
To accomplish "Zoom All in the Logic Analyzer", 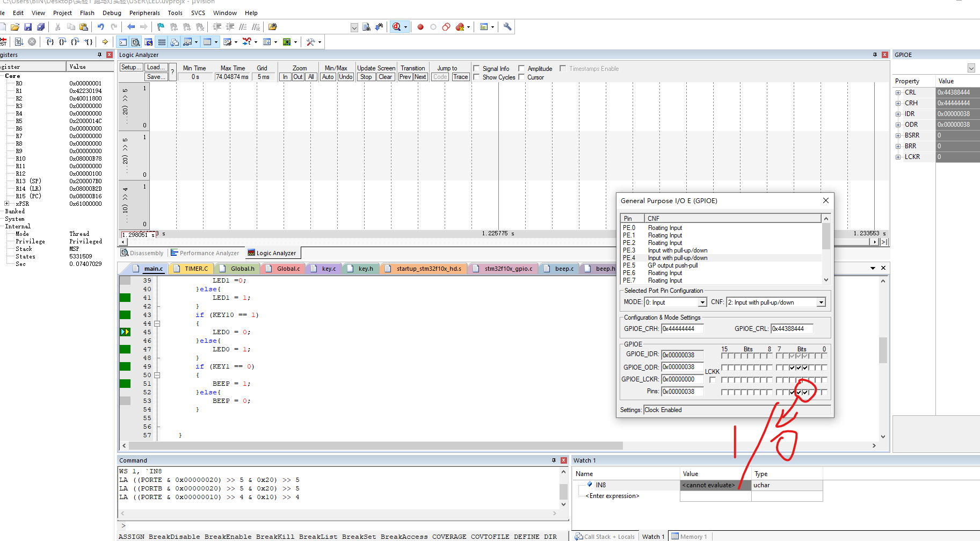I will (x=311, y=77).
